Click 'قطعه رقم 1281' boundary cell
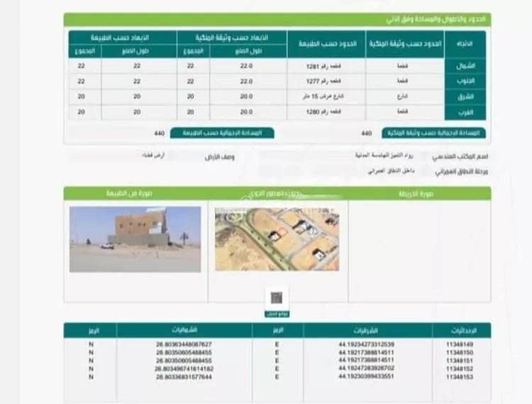The width and height of the screenshot is (532, 404). (326, 66)
